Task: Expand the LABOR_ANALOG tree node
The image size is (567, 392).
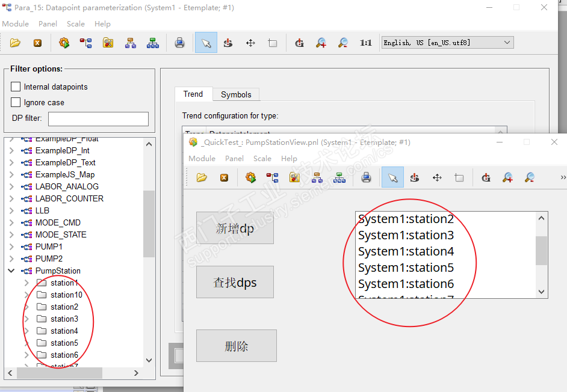Action: (x=11, y=187)
